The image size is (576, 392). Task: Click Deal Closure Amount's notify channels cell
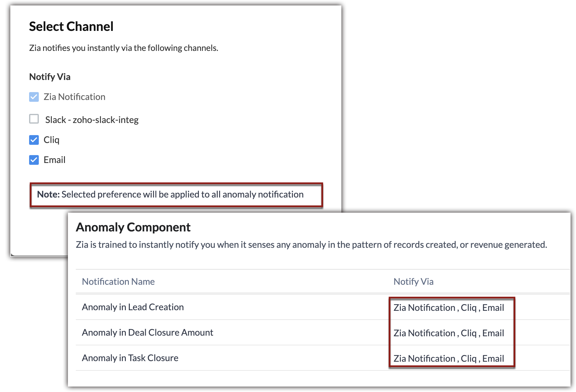pyautogui.click(x=449, y=333)
